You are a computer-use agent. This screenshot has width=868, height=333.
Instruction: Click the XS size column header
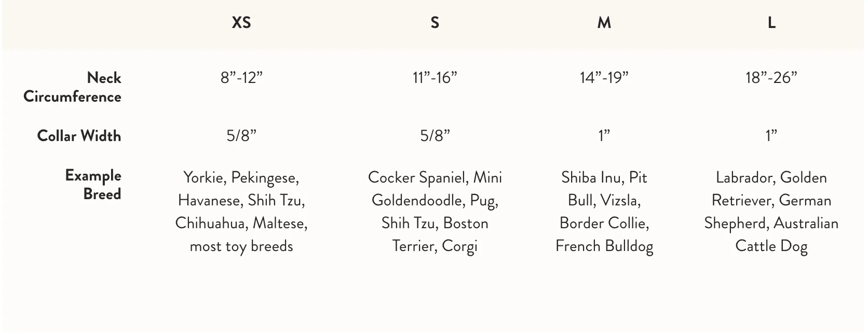(x=241, y=22)
